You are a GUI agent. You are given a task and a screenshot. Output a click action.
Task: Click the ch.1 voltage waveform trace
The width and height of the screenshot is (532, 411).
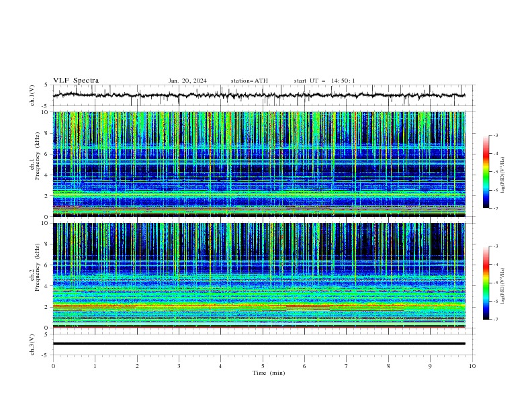259,95
